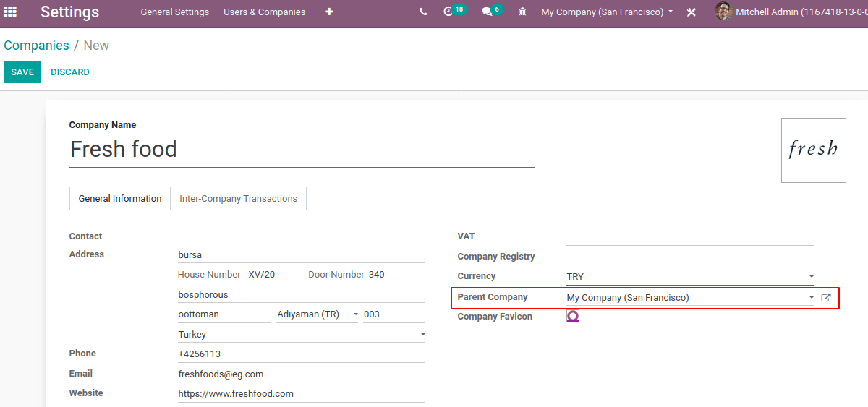The image size is (868, 407).
Task: Click the House Number label
Action: coord(209,275)
